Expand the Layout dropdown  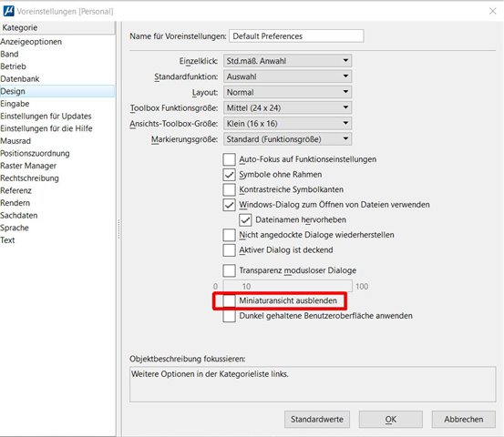[x=287, y=92]
